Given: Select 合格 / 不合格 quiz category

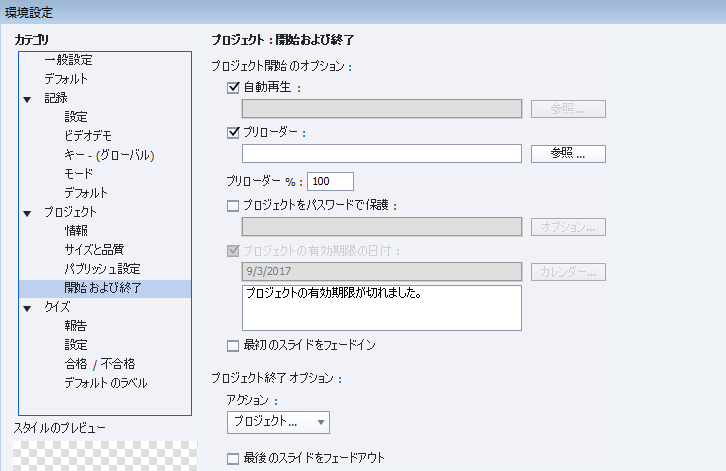Looking at the screenshot, I should coord(99,363).
